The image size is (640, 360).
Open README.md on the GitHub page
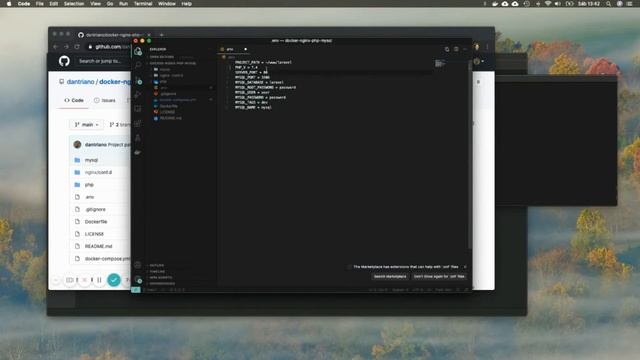[98, 246]
